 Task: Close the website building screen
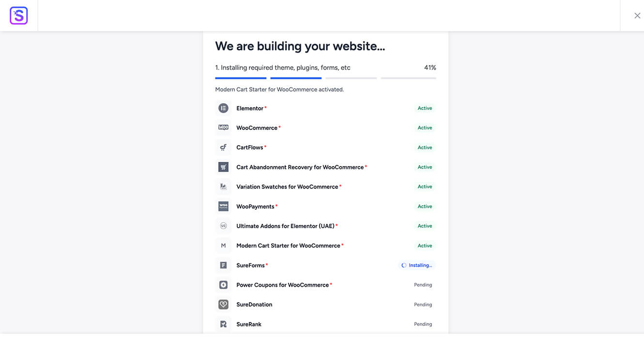tap(637, 15)
